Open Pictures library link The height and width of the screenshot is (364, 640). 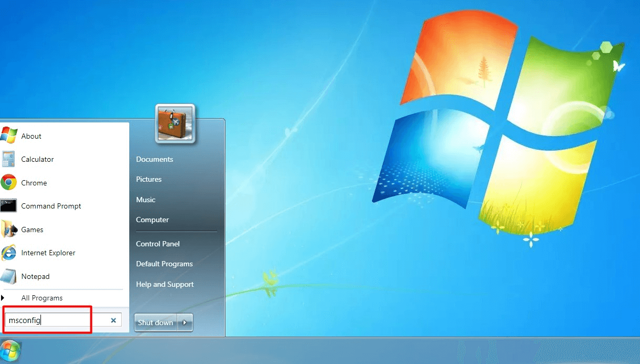149,179
